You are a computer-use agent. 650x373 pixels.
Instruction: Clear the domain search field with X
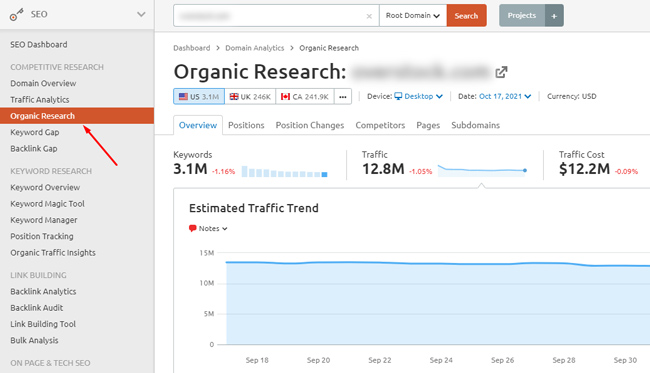click(x=369, y=16)
